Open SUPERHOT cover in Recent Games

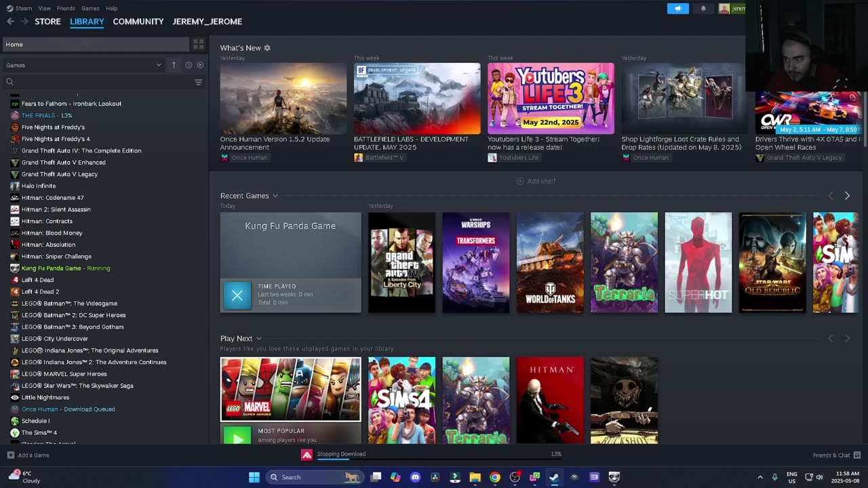(x=698, y=262)
